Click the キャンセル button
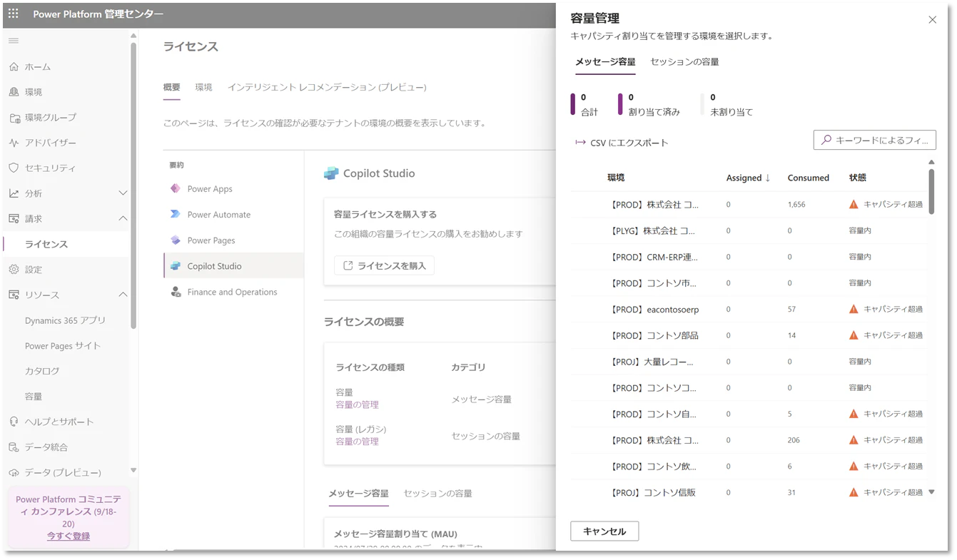 tap(604, 531)
